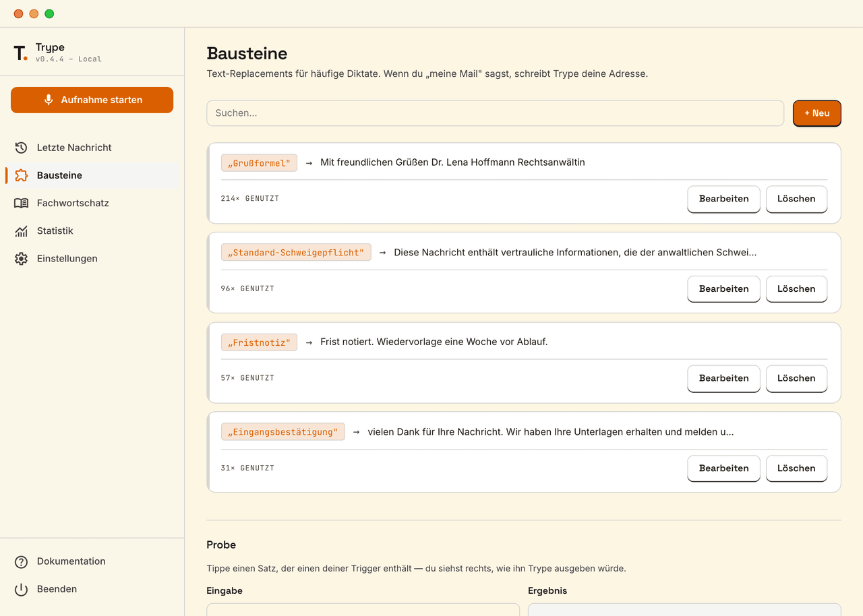Click the question mark Dokumentation icon
The width and height of the screenshot is (863, 616).
[x=21, y=561]
